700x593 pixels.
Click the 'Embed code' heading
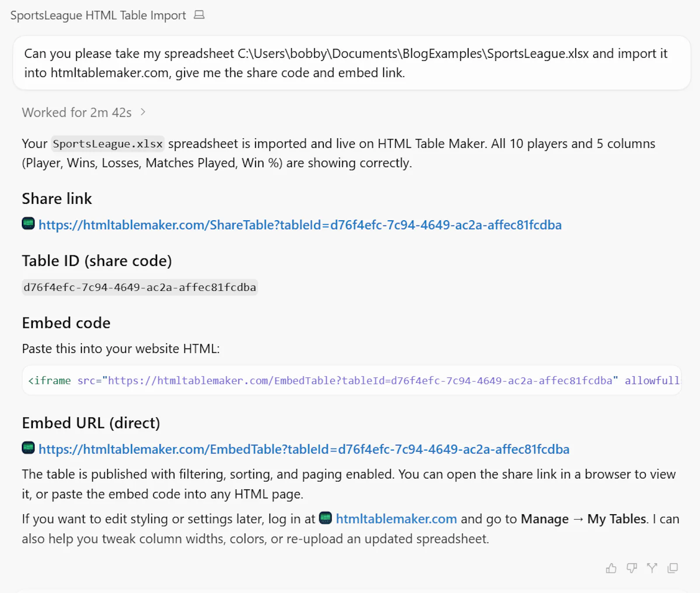click(66, 323)
